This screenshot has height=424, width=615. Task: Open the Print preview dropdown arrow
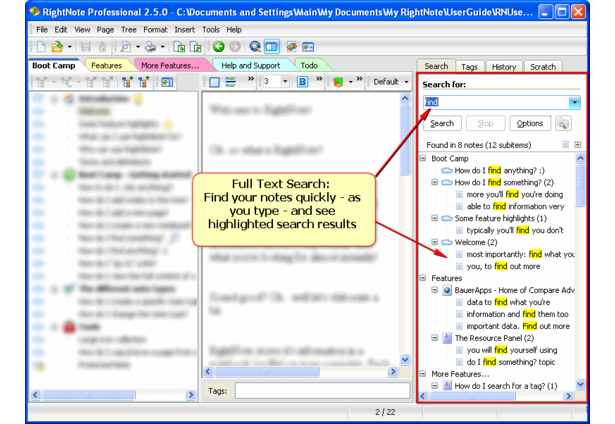(x=138, y=47)
